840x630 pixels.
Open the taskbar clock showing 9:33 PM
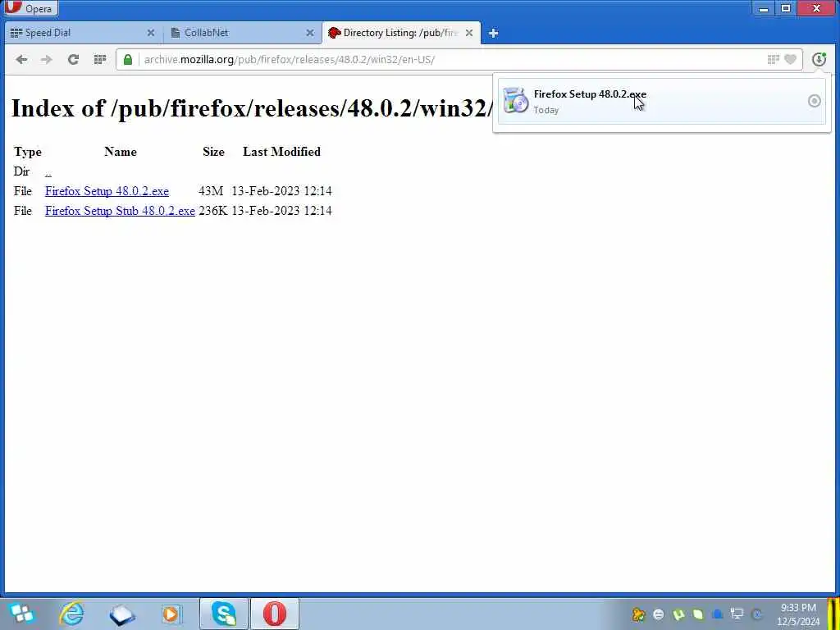tap(798, 614)
